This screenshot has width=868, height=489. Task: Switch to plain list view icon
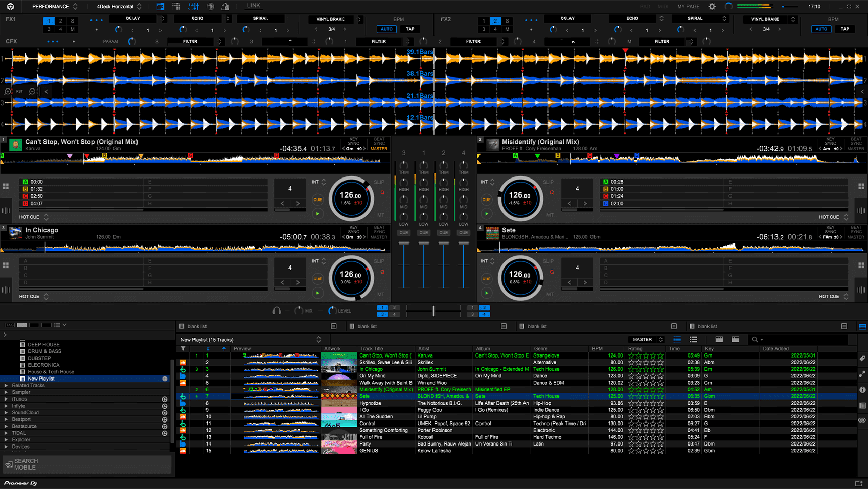pos(694,339)
